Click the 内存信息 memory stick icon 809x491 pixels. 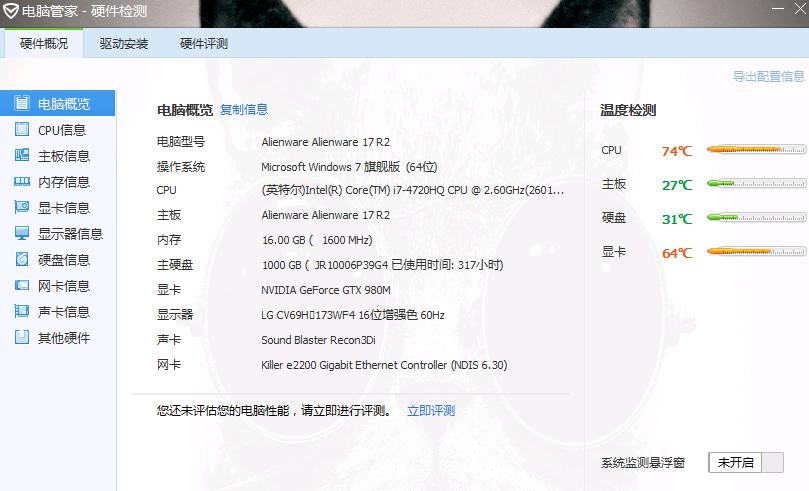tap(22, 181)
